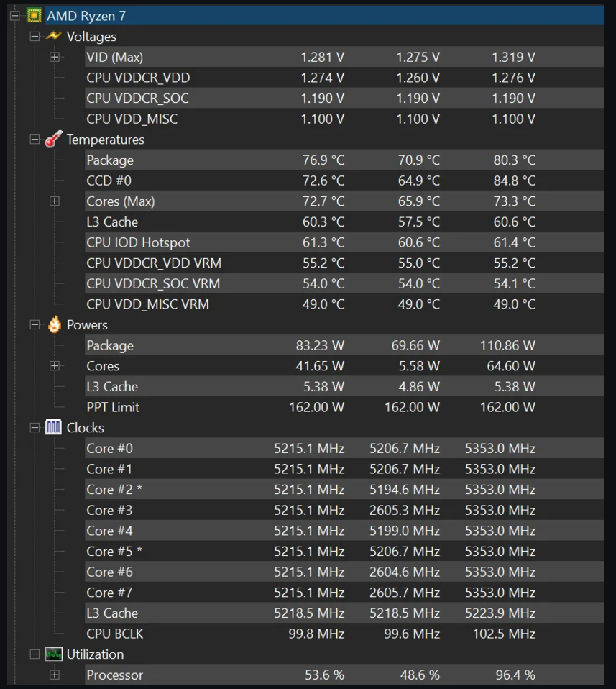The height and width of the screenshot is (689, 616).
Task: Click the Powers flame icon
Action: point(55,325)
